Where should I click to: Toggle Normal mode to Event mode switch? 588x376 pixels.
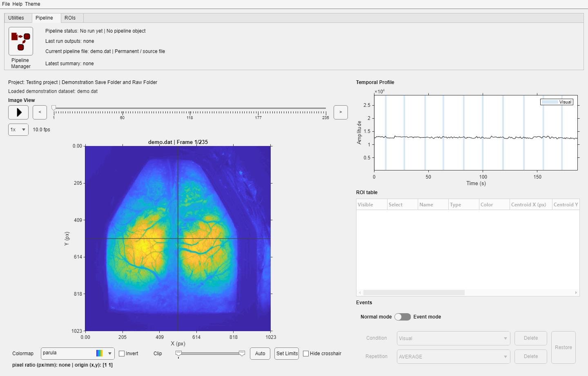point(403,317)
